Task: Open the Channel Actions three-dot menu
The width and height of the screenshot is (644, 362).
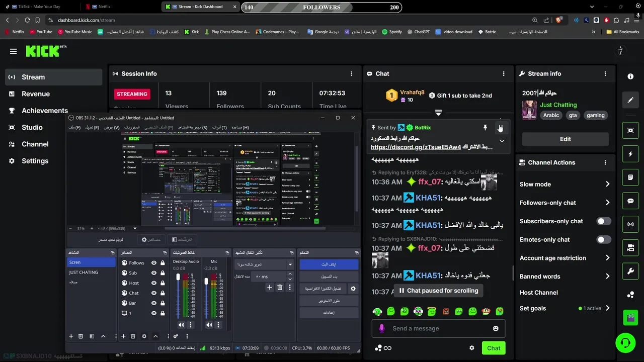Action: 605,162
